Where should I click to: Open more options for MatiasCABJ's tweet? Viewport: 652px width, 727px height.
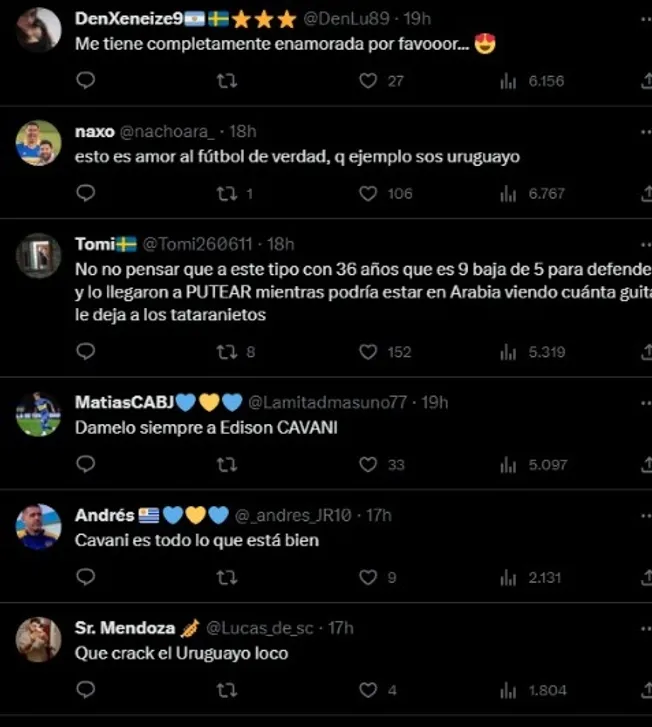pos(646,403)
